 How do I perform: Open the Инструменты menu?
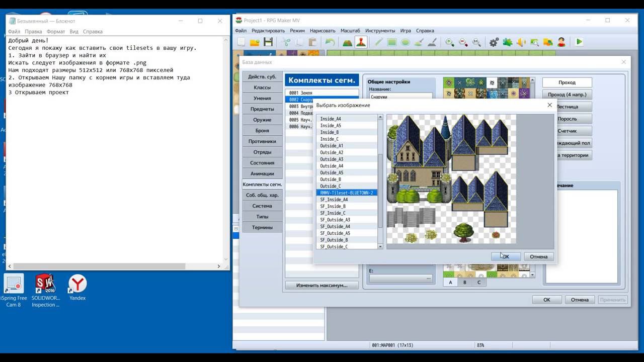380,31
